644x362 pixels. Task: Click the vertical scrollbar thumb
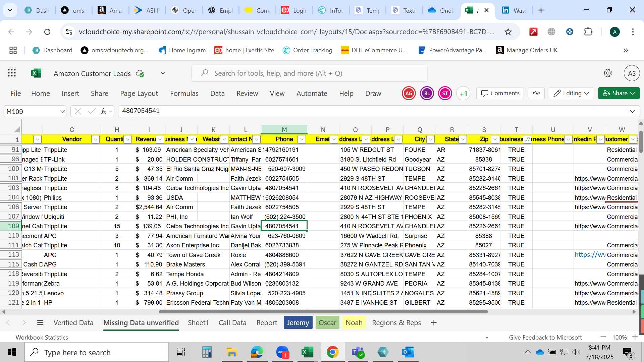click(x=641, y=142)
